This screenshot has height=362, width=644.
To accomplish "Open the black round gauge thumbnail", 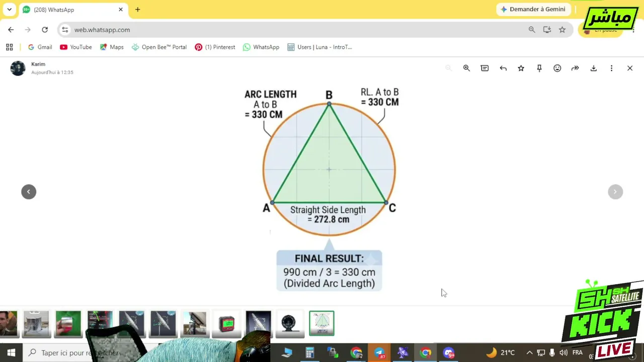I will click(290, 323).
